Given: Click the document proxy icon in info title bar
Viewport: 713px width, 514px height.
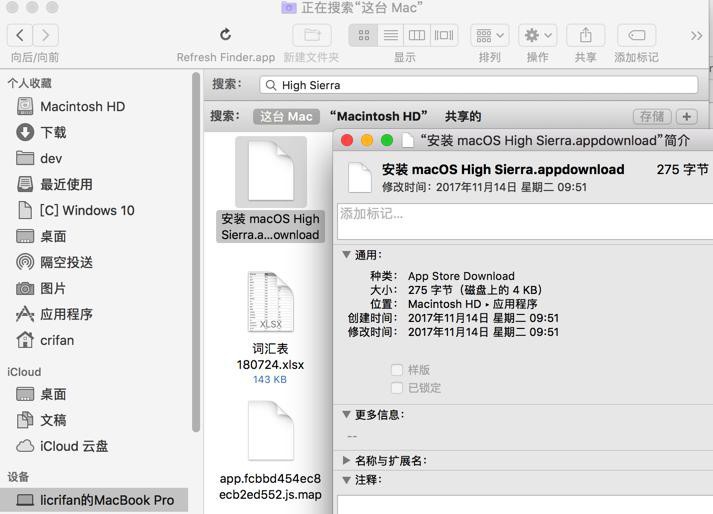Looking at the screenshot, I should click(408, 141).
